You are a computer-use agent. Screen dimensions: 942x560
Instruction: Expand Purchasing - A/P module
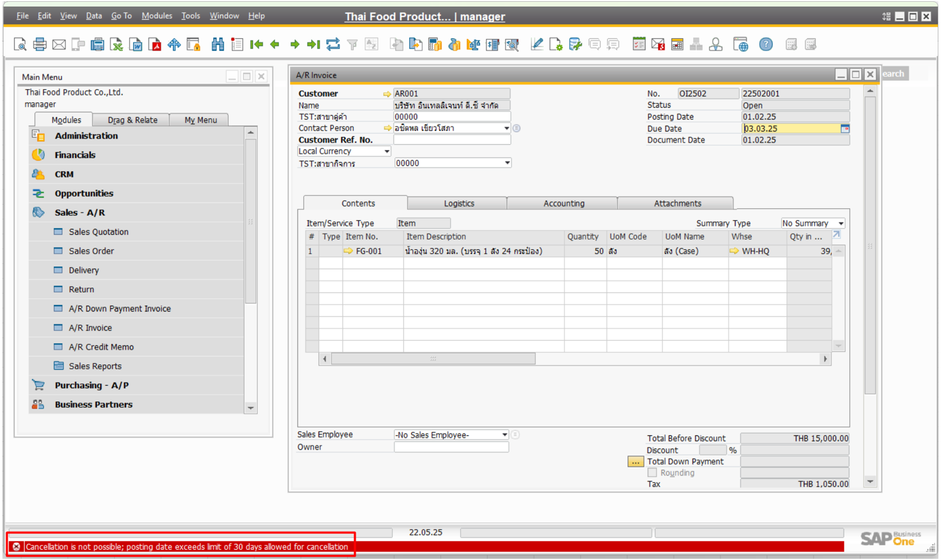click(x=91, y=385)
